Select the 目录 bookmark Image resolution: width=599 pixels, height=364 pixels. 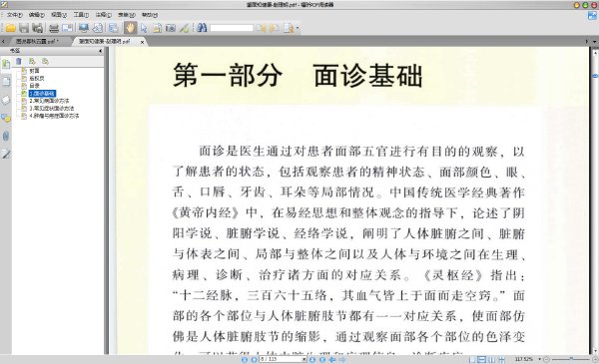point(34,86)
